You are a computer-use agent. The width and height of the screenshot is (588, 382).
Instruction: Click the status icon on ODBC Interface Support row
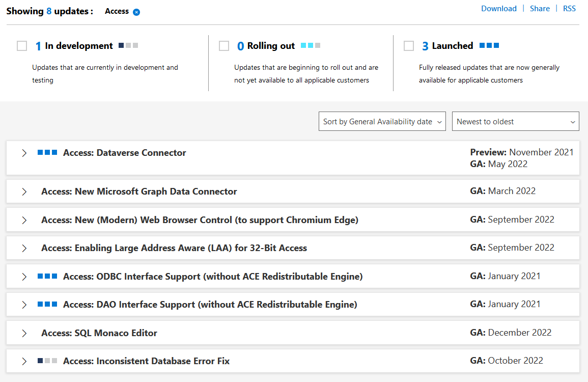(x=47, y=276)
